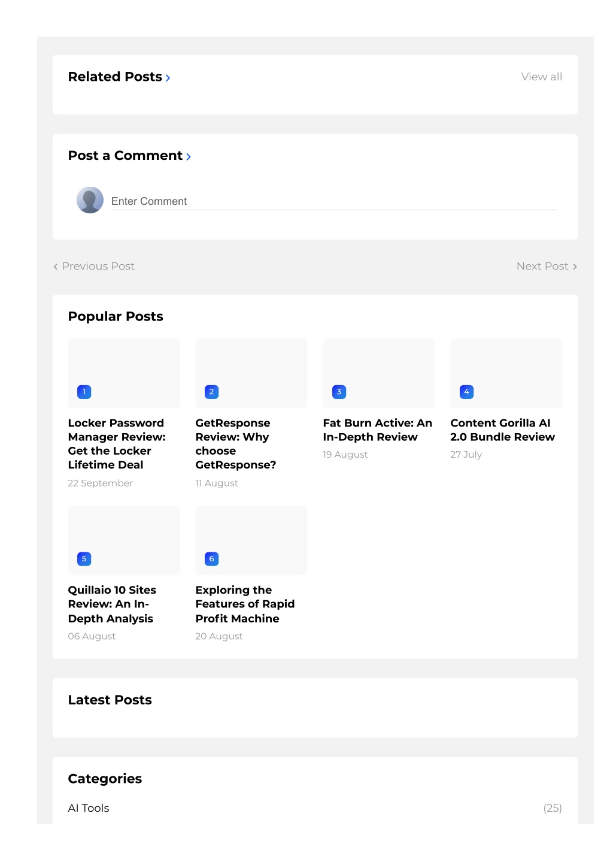Click thumbnail of Exploring Rapid Profit Machine post
The image size is (613, 868).
coord(251,540)
